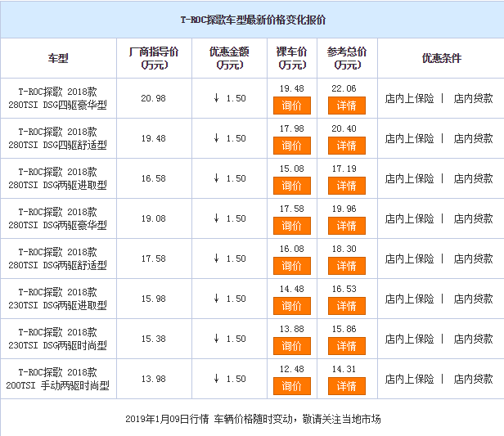Click 店内贷款 in the 280TSI 两驱舒适型 row
504x436 pixels.
(473, 258)
